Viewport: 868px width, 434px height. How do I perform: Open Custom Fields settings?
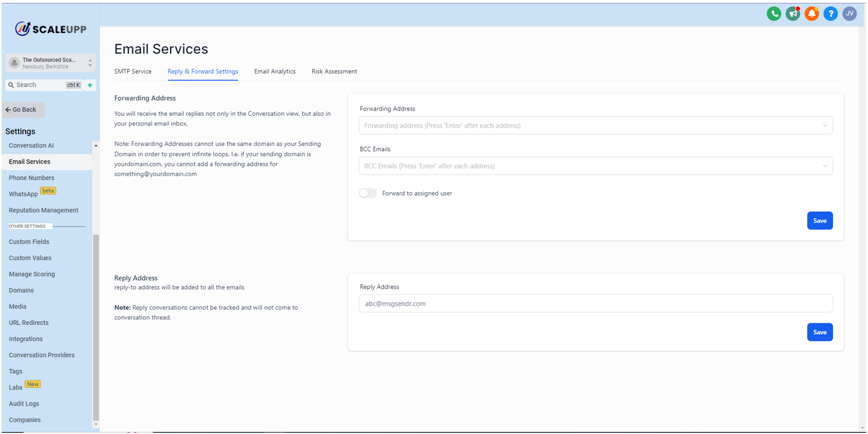(29, 242)
